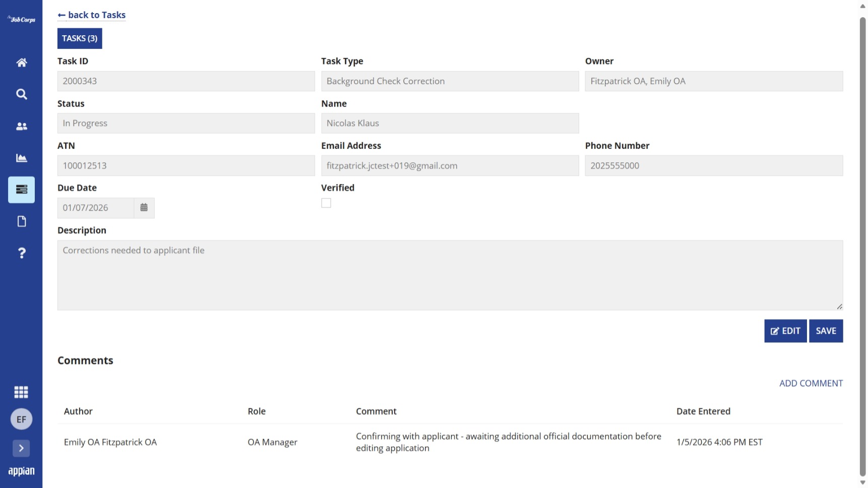This screenshot has height=488, width=868.
Task: Click the Comment column header
Action: click(376, 411)
